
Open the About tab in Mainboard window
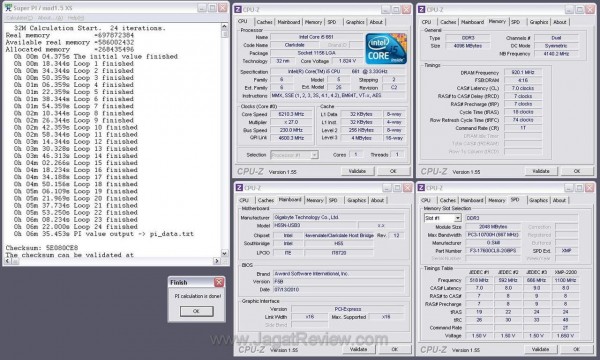tap(377, 200)
